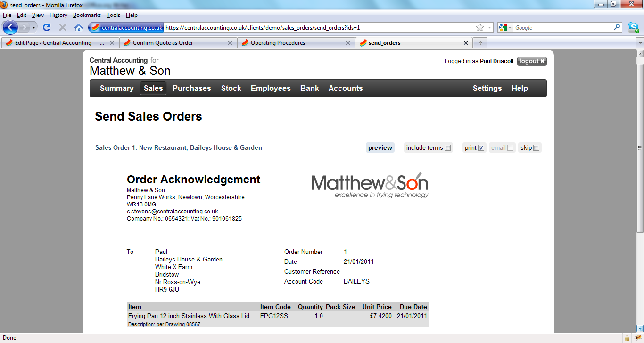This screenshot has width=644, height=343.
Task: Click the FPG12SS item code cell
Action: pos(274,316)
